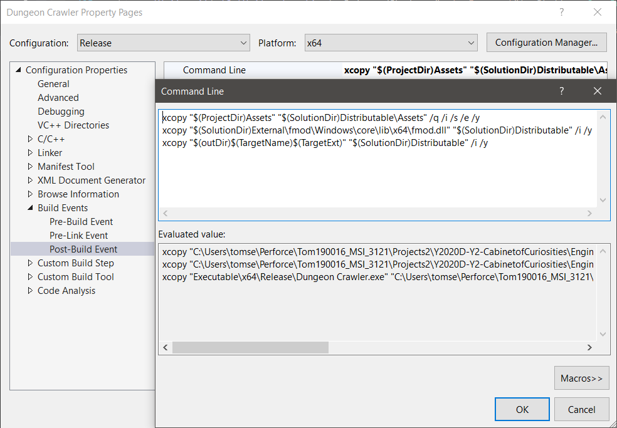Click down arrow of command editor scrollbar

[x=603, y=200]
